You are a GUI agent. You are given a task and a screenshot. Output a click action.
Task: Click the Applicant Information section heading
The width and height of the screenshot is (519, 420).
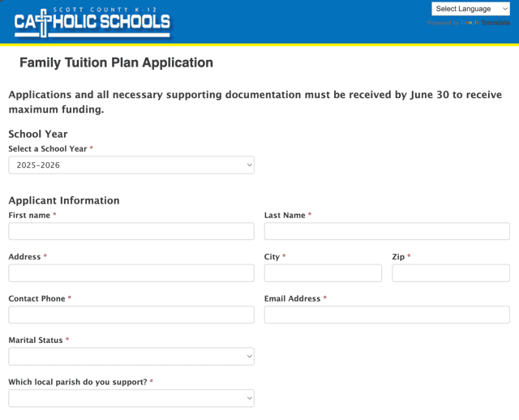[64, 200]
